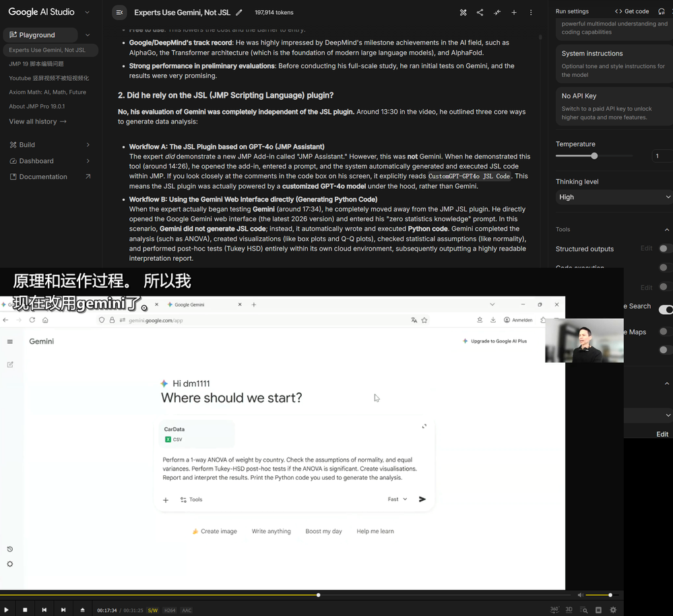Open the playlist search icon in player

[583, 609]
